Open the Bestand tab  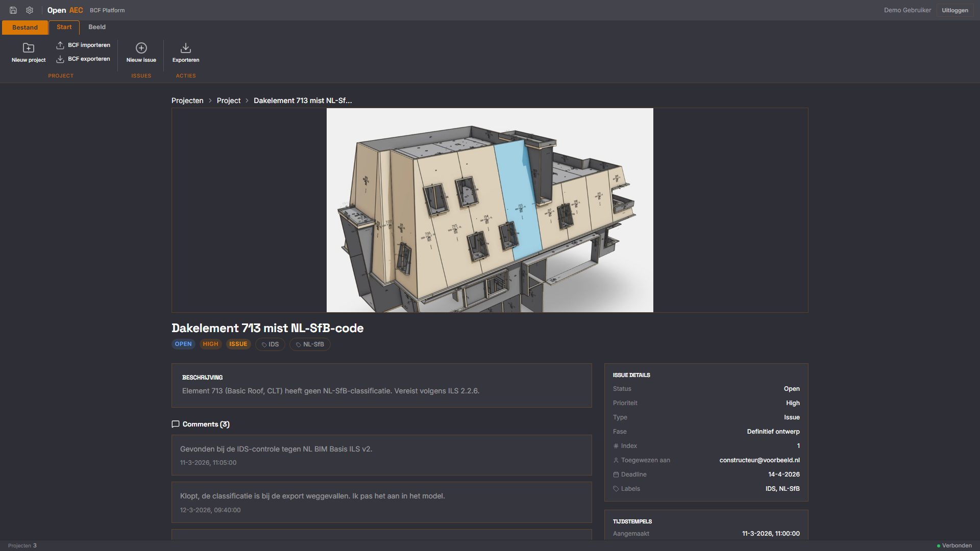click(25, 28)
